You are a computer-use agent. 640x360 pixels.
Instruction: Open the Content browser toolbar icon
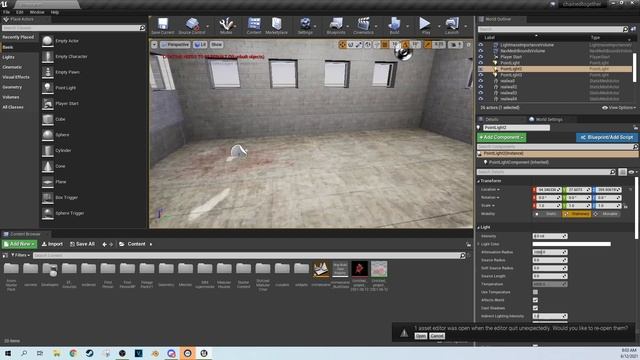point(254,26)
